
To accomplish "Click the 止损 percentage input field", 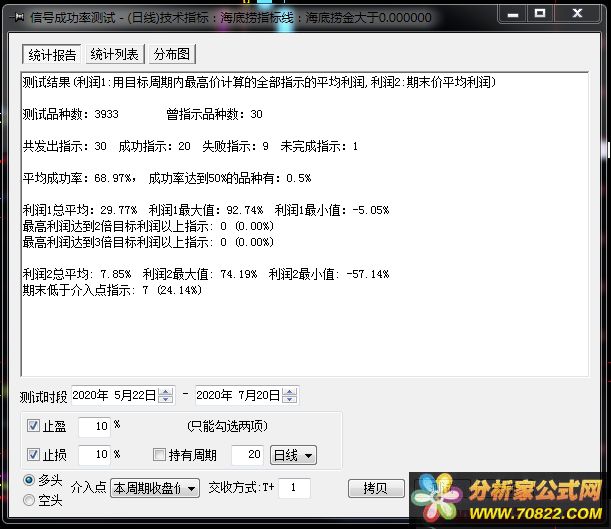I will coord(94,455).
